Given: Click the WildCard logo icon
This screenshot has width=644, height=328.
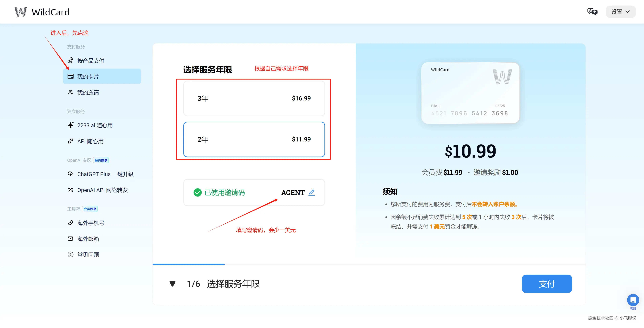Looking at the screenshot, I should (x=20, y=12).
